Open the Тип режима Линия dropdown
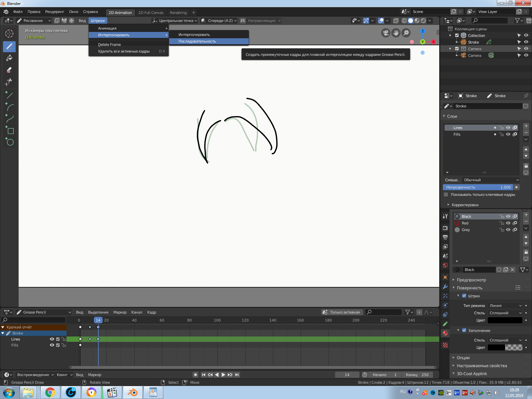Screen dimensions: 532x399 click(505, 306)
